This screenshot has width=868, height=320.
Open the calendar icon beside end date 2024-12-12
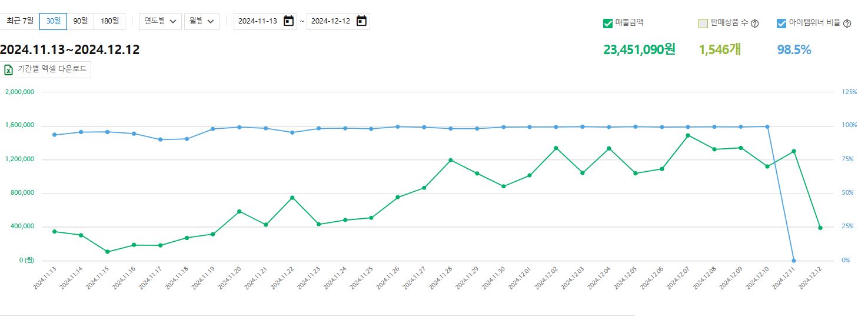point(361,21)
